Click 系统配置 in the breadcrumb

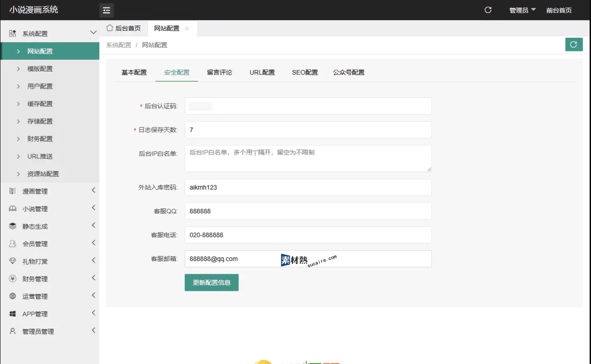click(118, 45)
